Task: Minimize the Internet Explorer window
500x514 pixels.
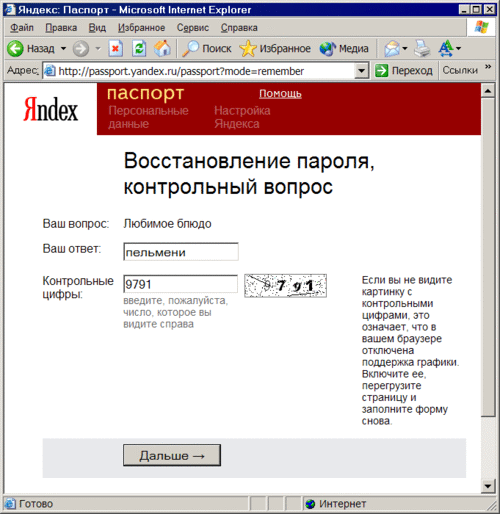Action: pyautogui.click(x=464, y=9)
